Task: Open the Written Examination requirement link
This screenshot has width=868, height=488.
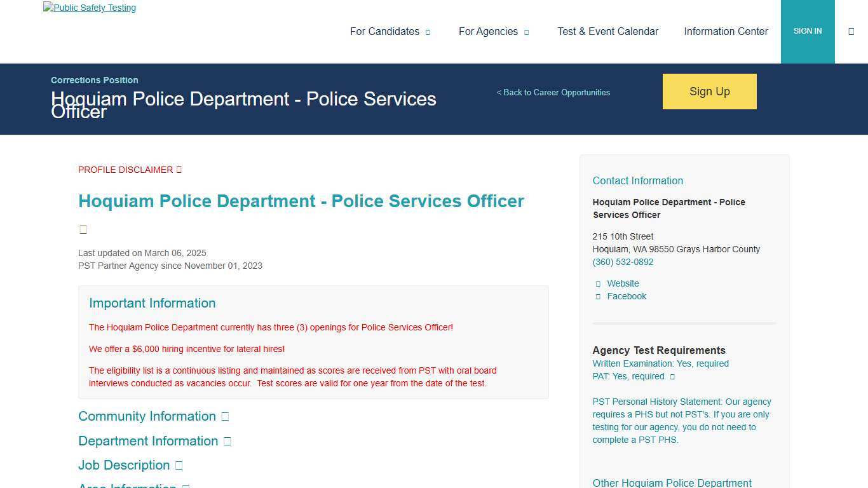Action: 660,363
